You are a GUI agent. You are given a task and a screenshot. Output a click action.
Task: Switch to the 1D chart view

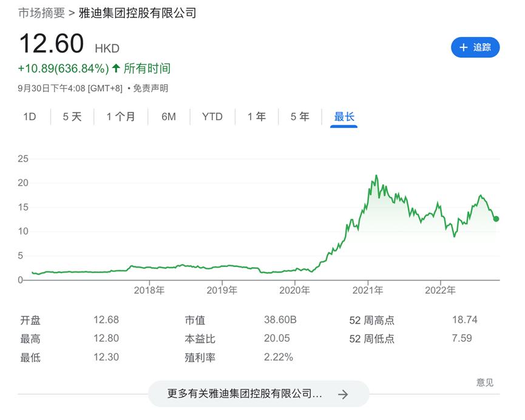pos(29,117)
